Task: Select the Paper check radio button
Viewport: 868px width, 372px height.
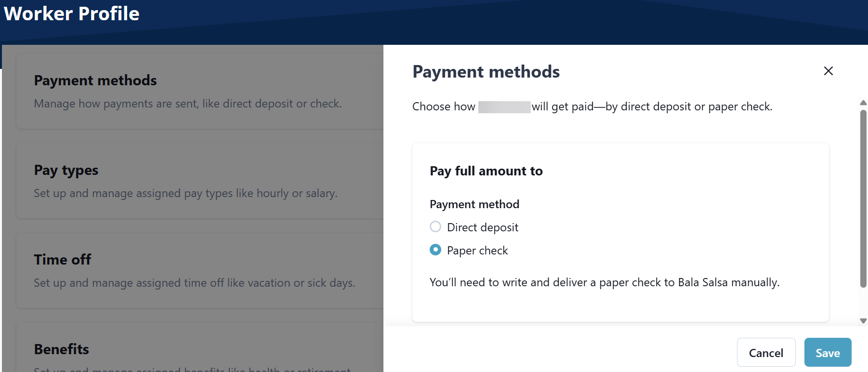Action: tap(435, 250)
